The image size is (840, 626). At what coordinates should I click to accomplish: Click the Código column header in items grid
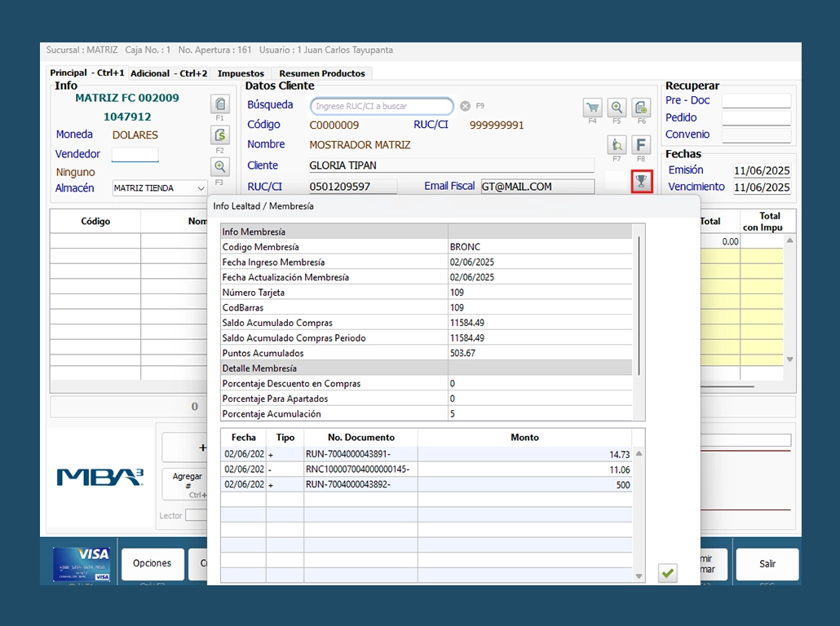pyautogui.click(x=95, y=221)
